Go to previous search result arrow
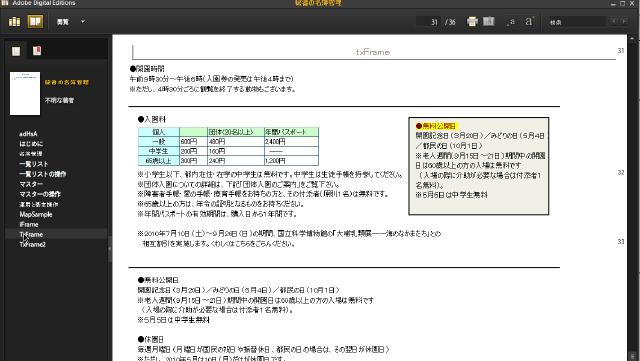The image size is (640, 361). tap(613, 21)
